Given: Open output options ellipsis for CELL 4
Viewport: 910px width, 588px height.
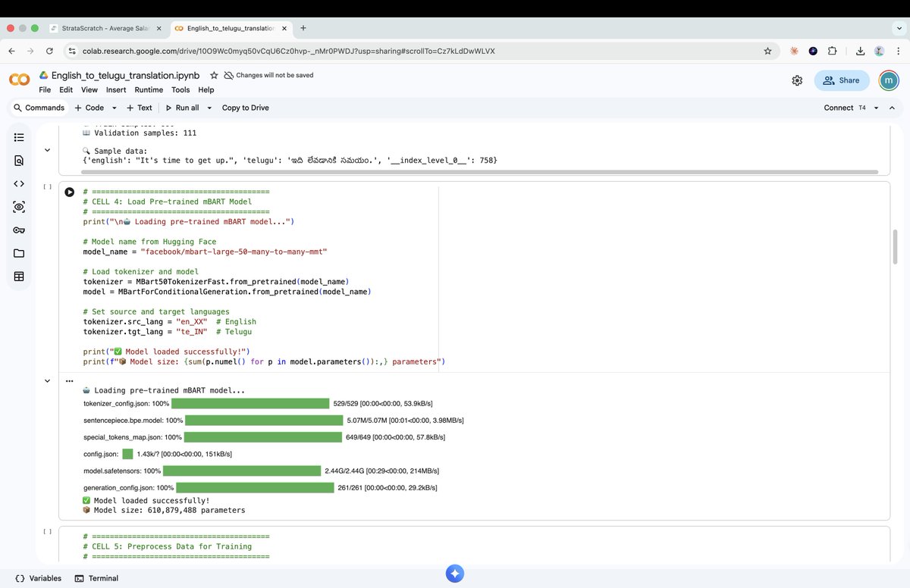Looking at the screenshot, I should 70,381.
